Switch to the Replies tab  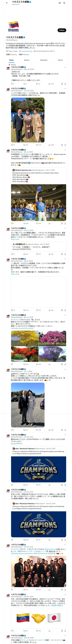point(27,60)
